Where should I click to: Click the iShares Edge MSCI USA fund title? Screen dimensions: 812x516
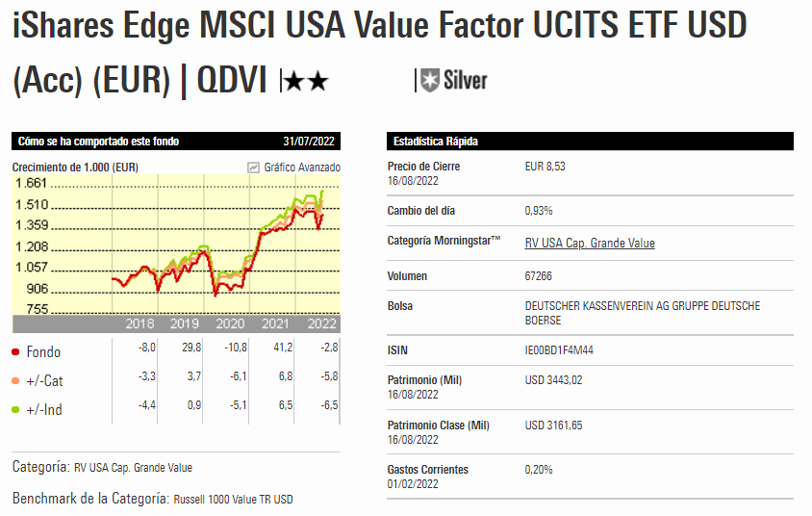[380, 27]
